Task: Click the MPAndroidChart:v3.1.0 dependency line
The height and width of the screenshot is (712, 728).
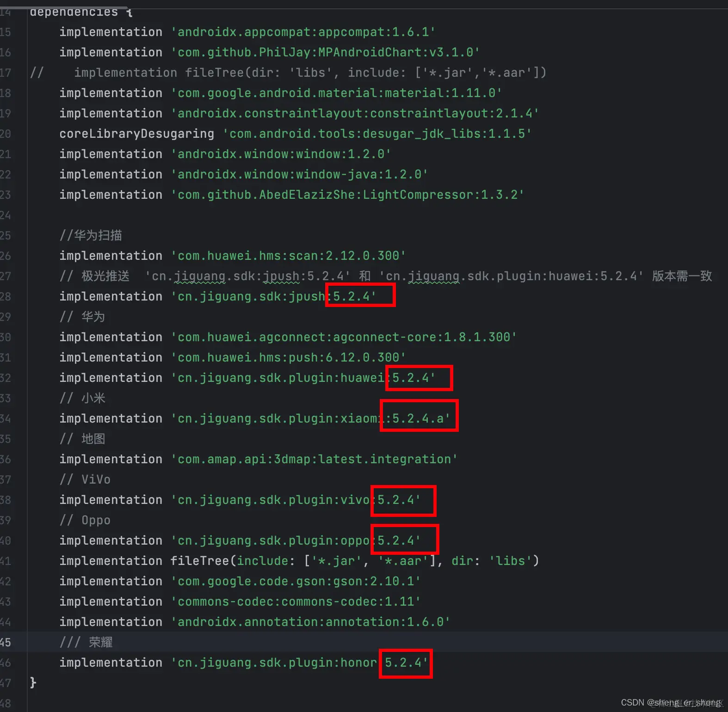Action: tap(270, 52)
